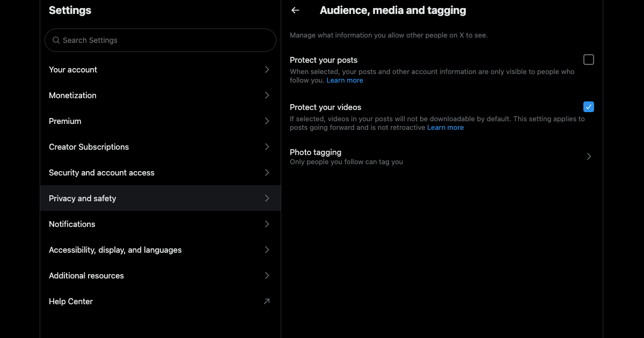The height and width of the screenshot is (338, 644).
Task: Expand the Notifications chevron
Action: point(267,224)
